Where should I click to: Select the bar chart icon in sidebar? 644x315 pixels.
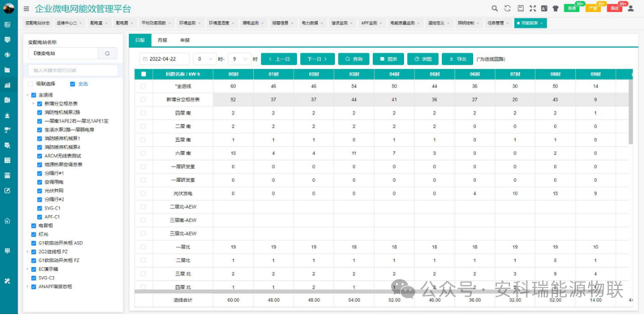coord(7,85)
